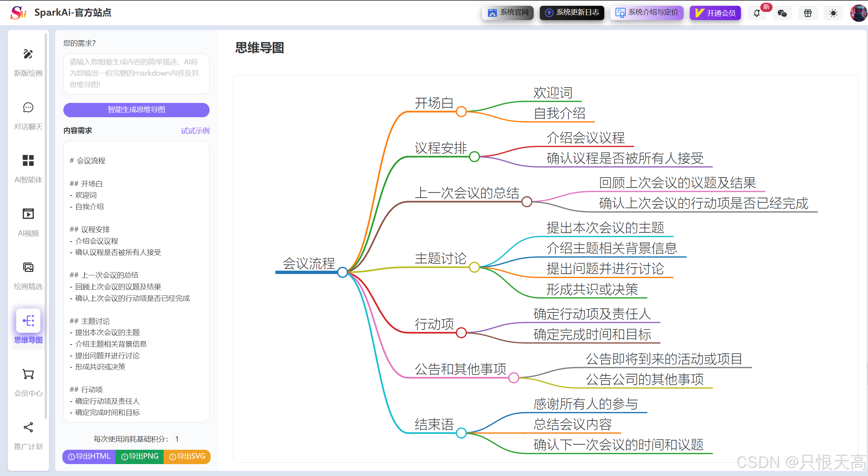868x476 pixels.
Task: Click 智能生成思维导图 button
Action: click(136, 110)
